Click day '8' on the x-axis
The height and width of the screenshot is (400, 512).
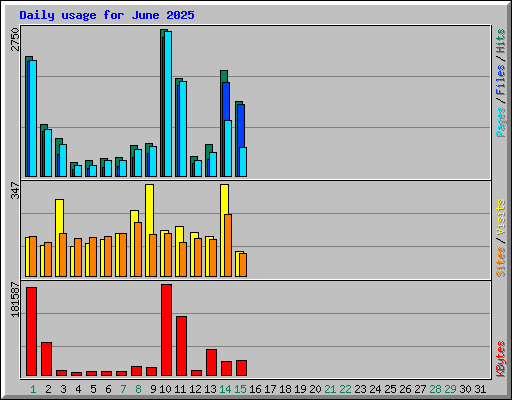pos(138,389)
